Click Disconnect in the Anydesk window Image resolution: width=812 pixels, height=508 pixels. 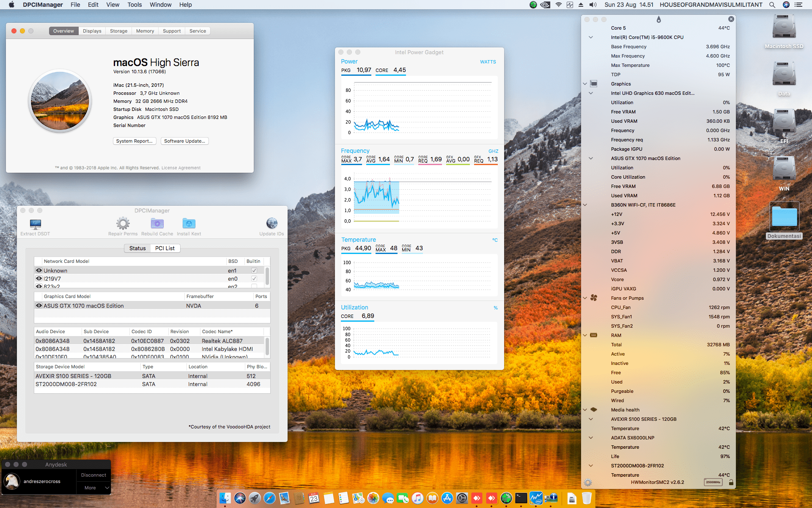pyautogui.click(x=93, y=475)
